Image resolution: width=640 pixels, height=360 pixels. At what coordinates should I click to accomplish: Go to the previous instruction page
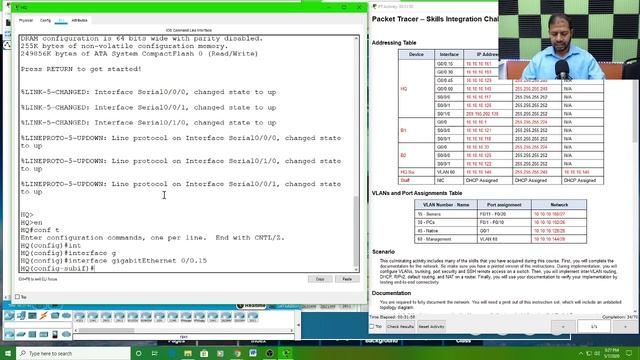coord(563,327)
